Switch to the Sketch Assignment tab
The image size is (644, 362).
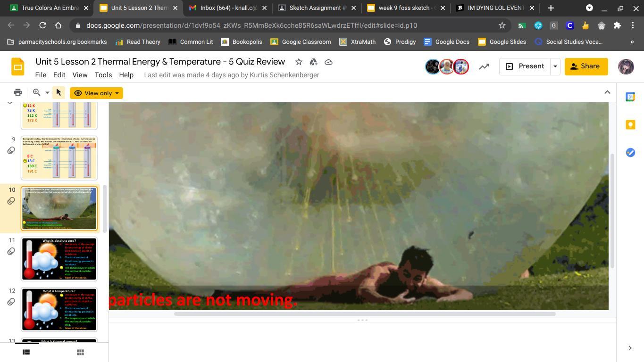pos(317,8)
